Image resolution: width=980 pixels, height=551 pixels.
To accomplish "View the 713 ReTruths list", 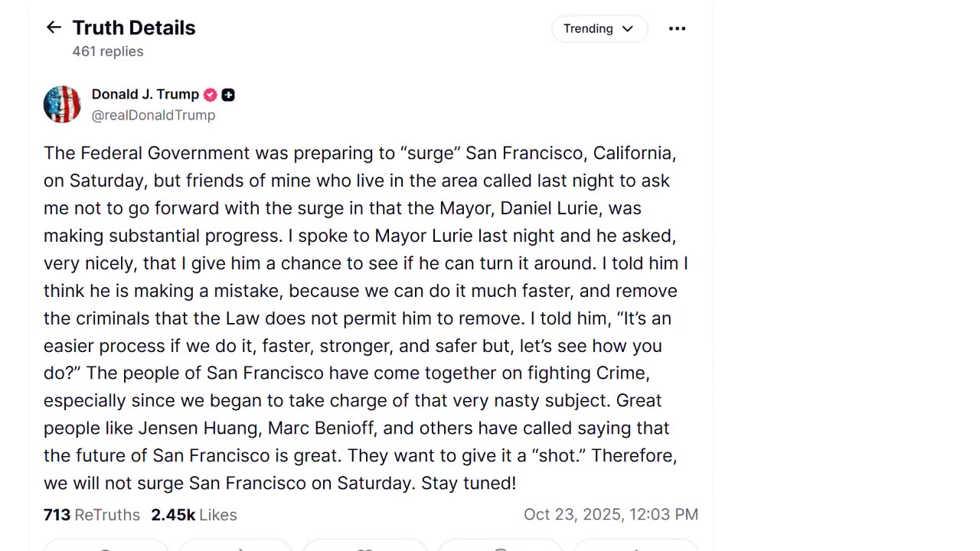I will [x=92, y=515].
